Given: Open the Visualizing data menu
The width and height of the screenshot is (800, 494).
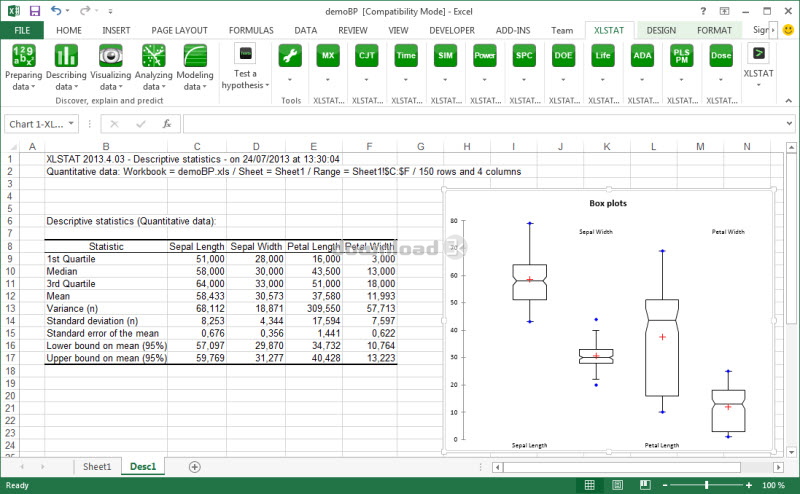Looking at the screenshot, I should tap(110, 68).
